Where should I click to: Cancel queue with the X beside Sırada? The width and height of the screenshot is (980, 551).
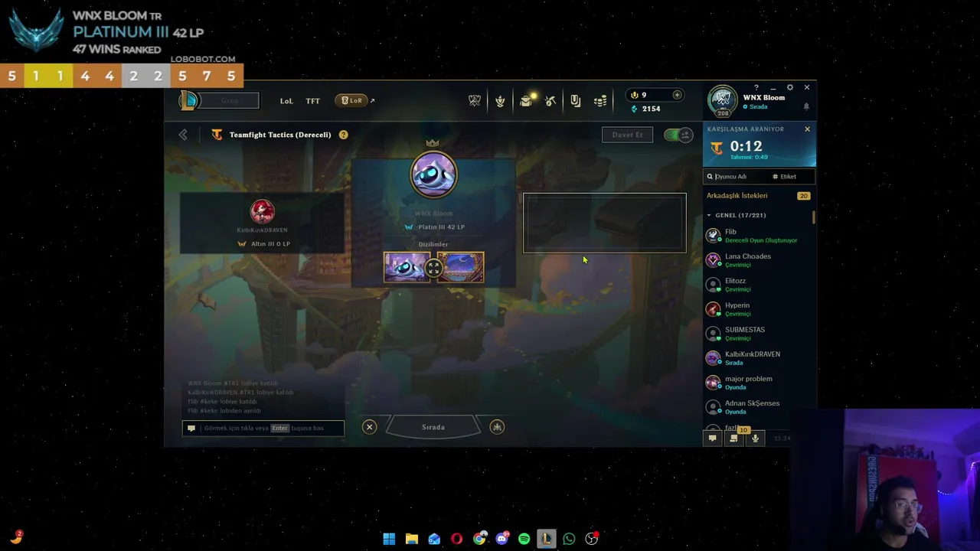click(369, 427)
